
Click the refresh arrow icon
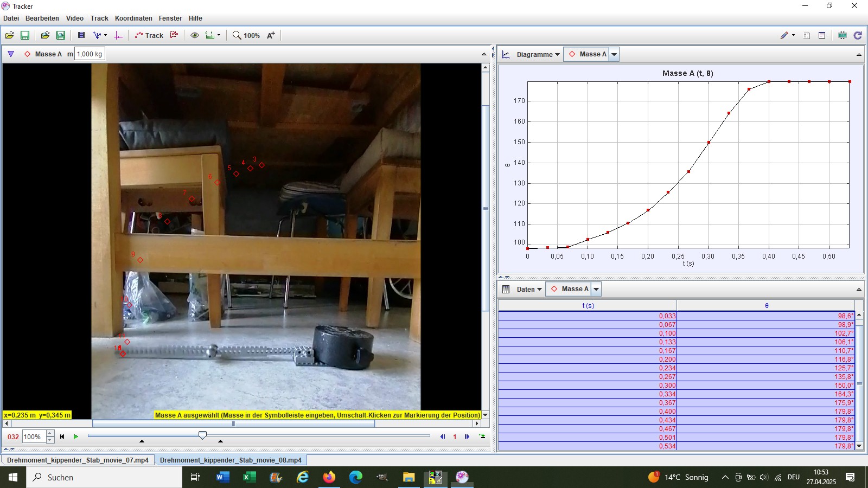858,35
